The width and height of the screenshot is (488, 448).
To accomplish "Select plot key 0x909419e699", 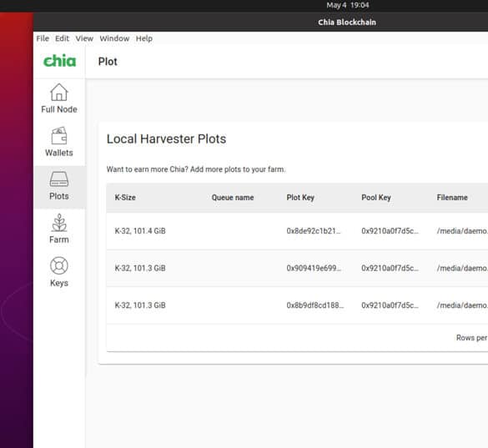I will 314,268.
